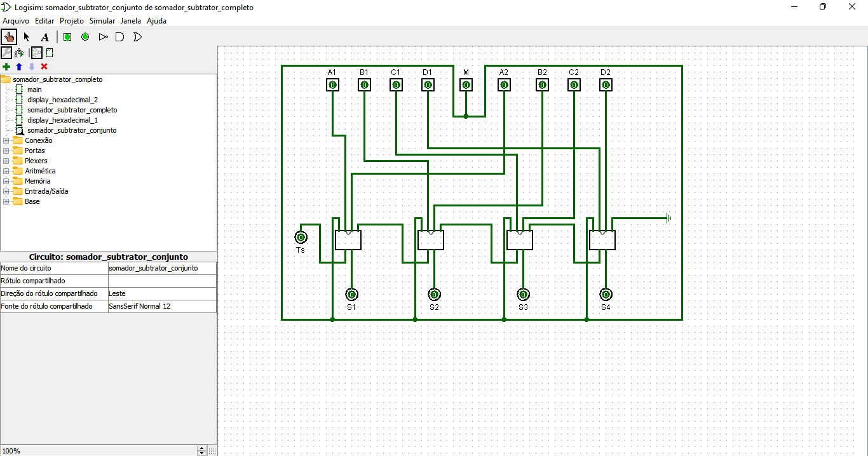Expand the Plexers library folder
Image resolution: width=868 pixels, height=456 pixels.
6,161
